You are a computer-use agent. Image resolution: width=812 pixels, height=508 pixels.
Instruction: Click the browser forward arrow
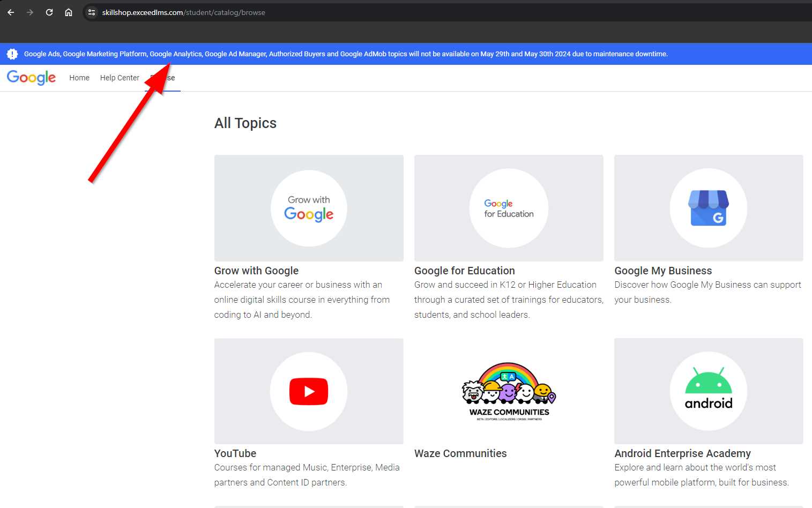(30, 12)
